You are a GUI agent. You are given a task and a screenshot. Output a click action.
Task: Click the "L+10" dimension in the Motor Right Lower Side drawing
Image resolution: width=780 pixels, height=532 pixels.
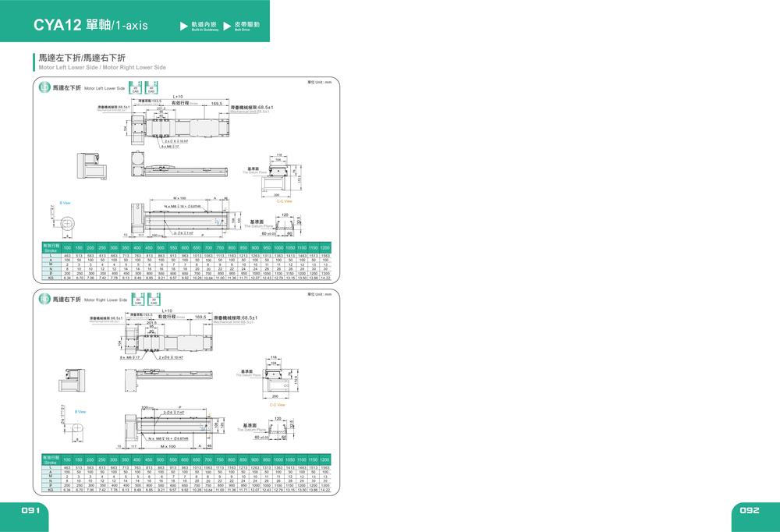click(167, 310)
